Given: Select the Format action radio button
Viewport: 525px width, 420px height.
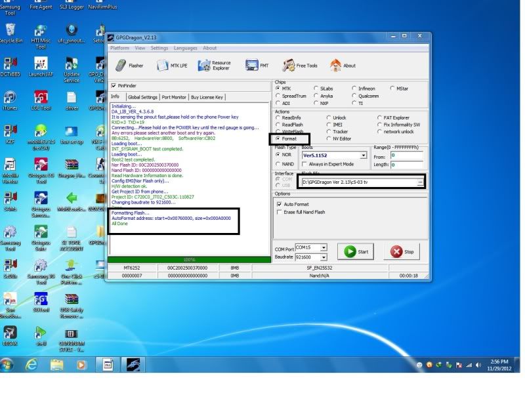Looking at the screenshot, I should (278, 138).
